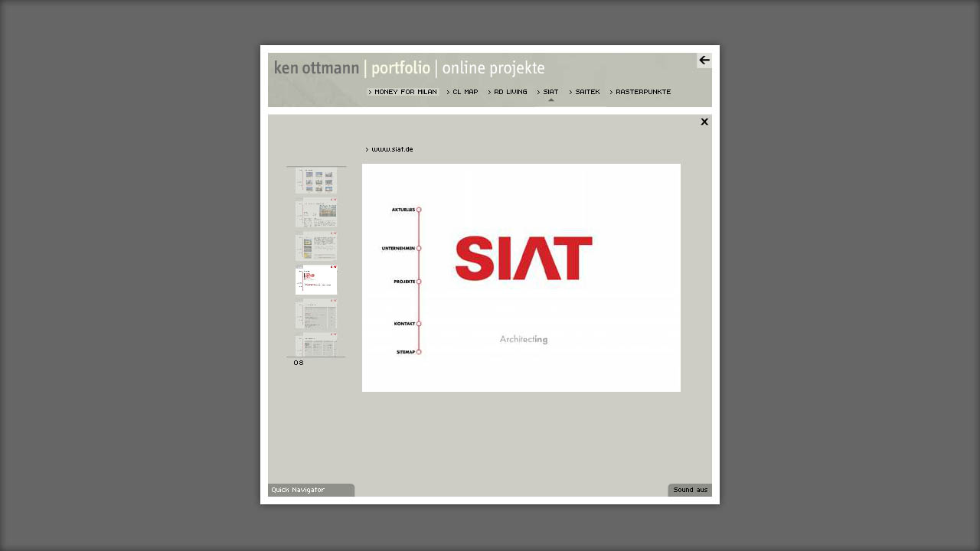Click the Kontakt label in the preview
The height and width of the screenshot is (551, 980).
[x=404, y=324]
